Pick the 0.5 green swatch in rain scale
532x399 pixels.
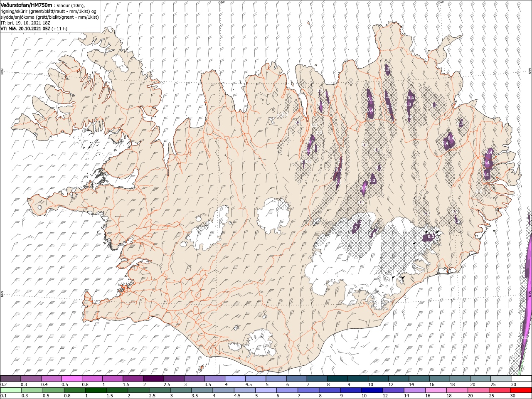point(54,390)
